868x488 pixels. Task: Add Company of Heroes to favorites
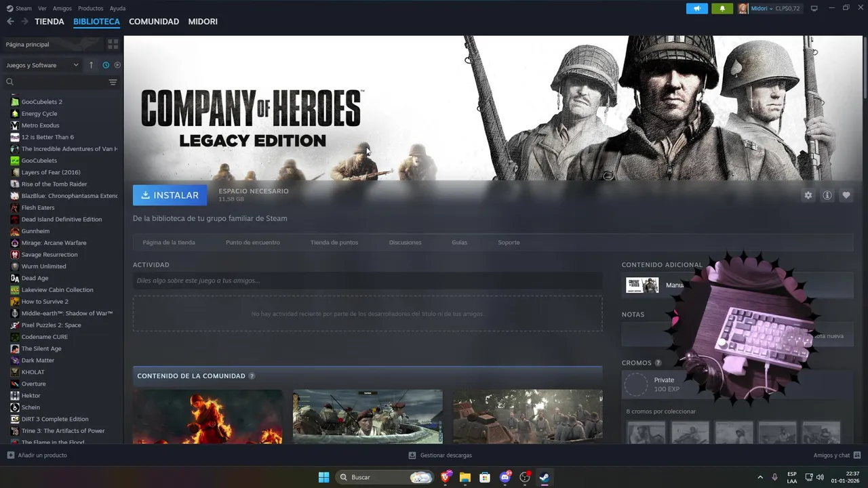pos(846,195)
